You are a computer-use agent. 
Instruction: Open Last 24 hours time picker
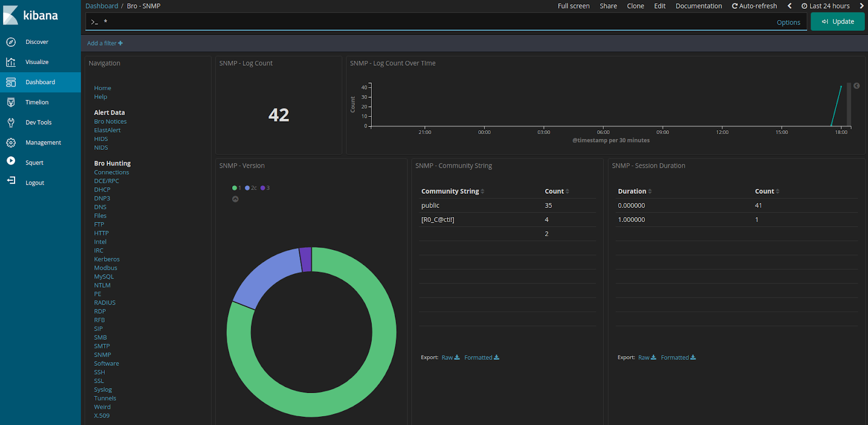tap(826, 6)
